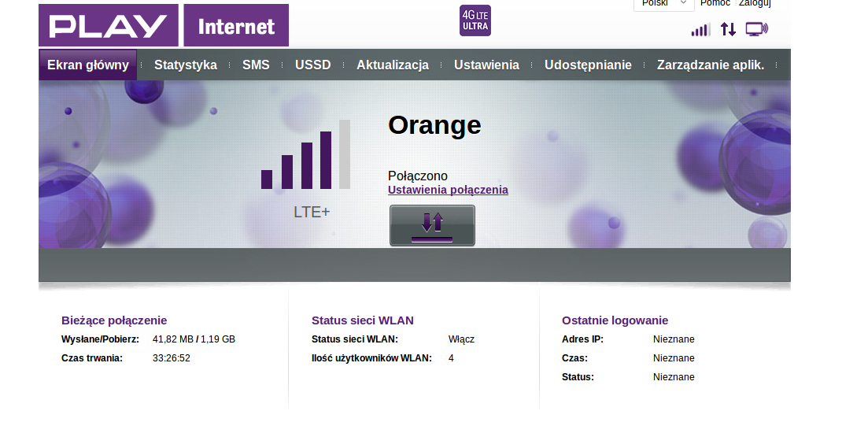The height and width of the screenshot is (448, 868).
Task: Click the Orange operator name
Action: (x=434, y=125)
